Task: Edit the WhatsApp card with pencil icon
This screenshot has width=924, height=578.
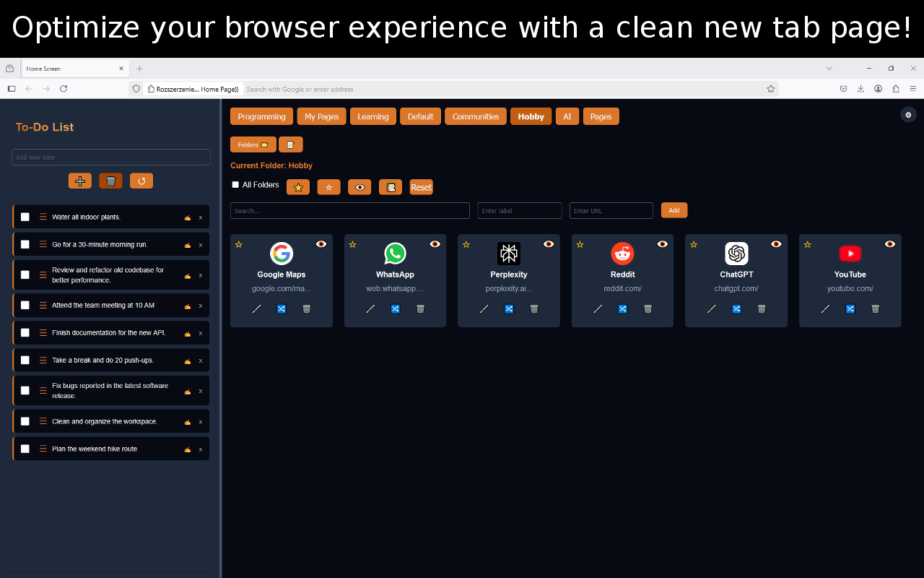Action: pyautogui.click(x=370, y=309)
